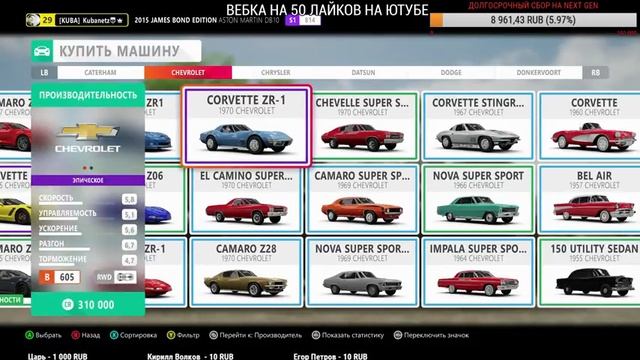Click the Егор Петров - 10 RUB text
Screen dimensions: 640x360
tap(330, 356)
